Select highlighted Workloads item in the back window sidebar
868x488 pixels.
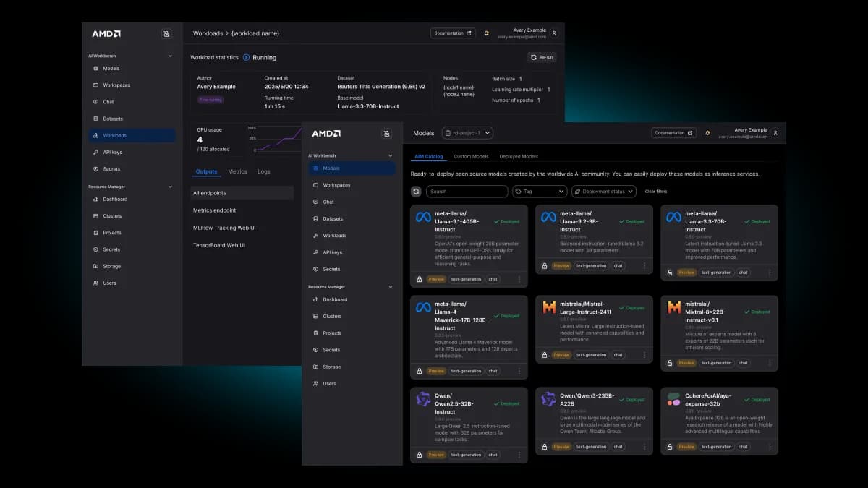[x=132, y=135]
